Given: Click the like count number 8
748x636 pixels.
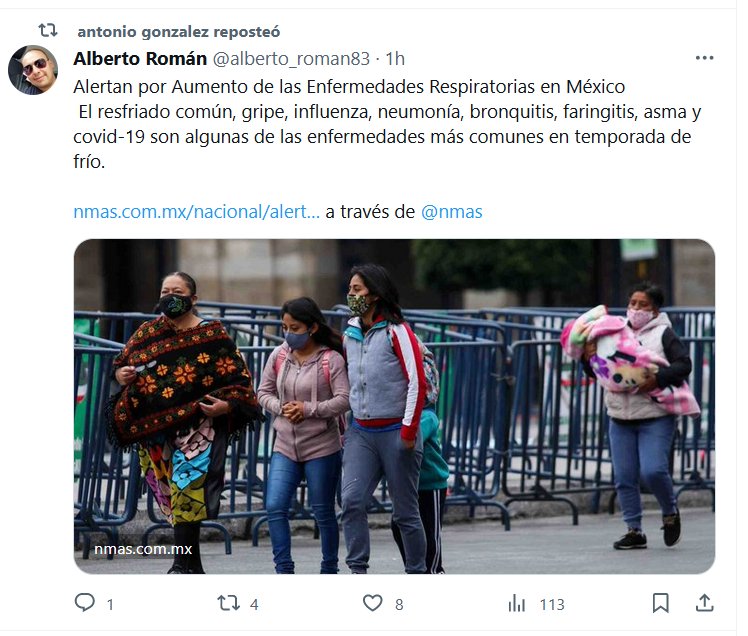Looking at the screenshot, I should pyautogui.click(x=399, y=605).
